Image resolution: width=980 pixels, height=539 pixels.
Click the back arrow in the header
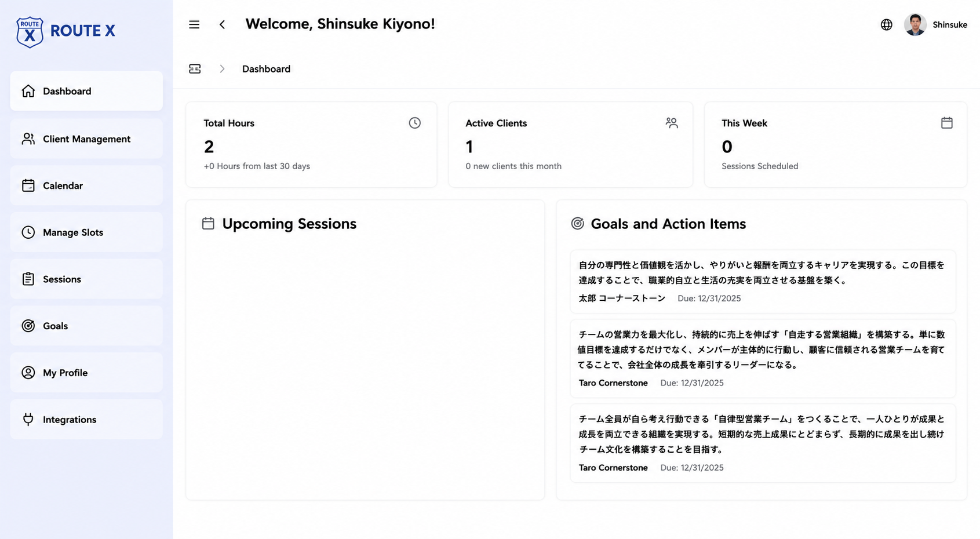click(222, 24)
